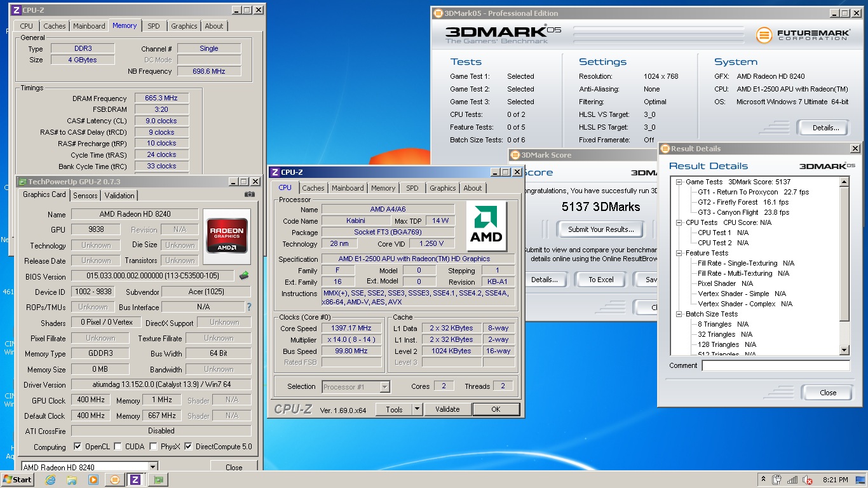Open the Start menu

(17, 480)
